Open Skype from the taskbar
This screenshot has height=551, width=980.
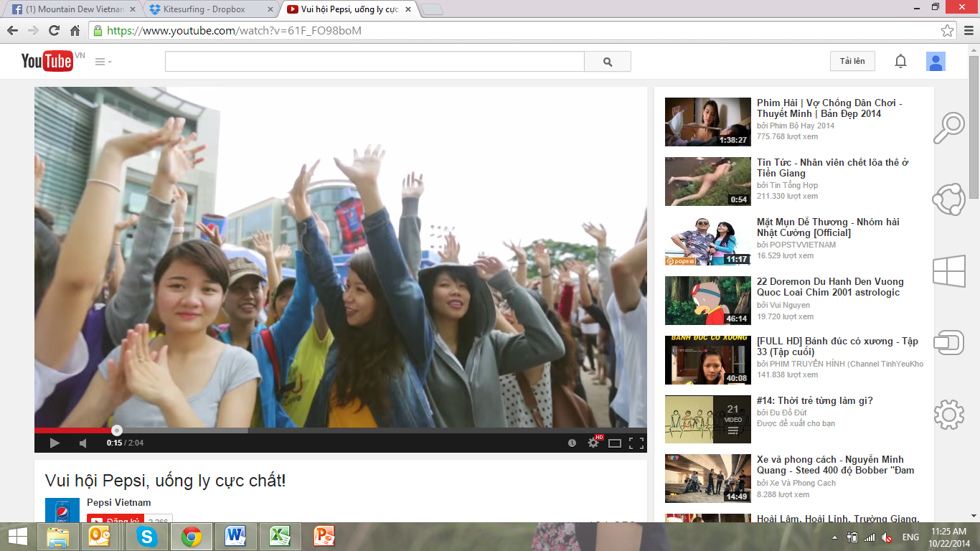pos(147,536)
